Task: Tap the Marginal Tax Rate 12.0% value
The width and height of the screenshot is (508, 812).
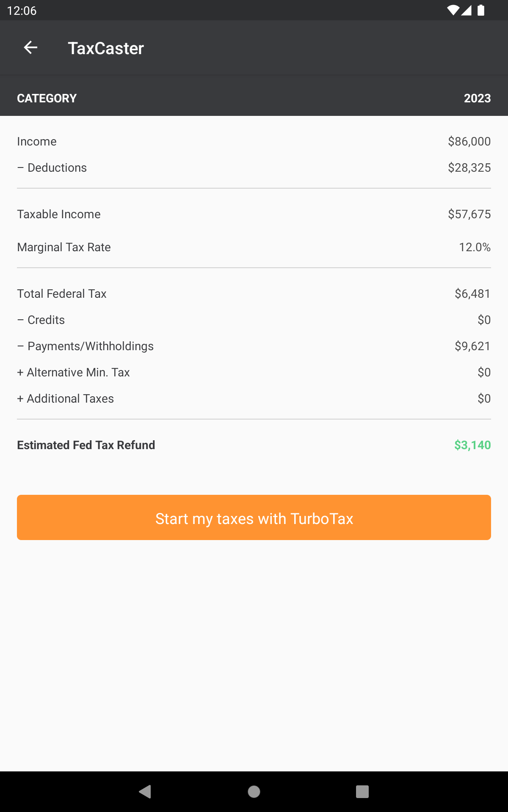Action: (x=475, y=247)
